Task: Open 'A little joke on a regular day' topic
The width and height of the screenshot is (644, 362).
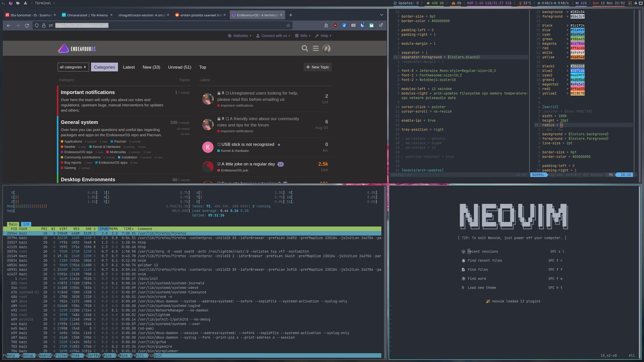Action: click(x=248, y=164)
